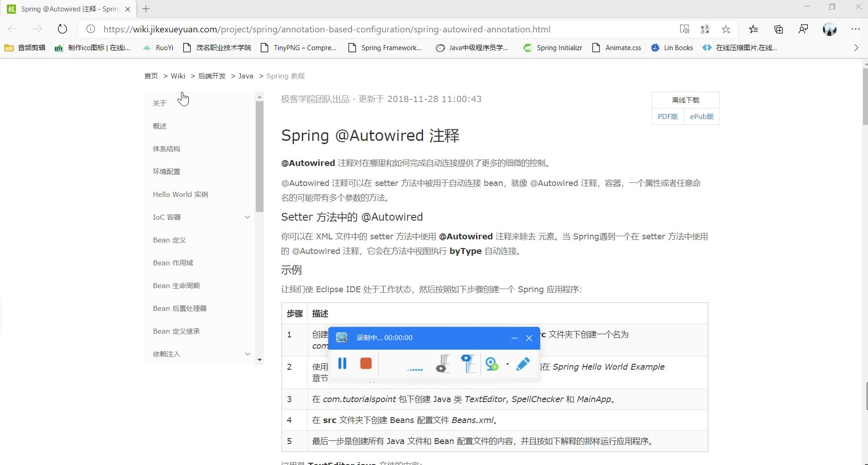Open Bean 定义继承 in sidebar
This screenshot has height=465, width=868.
176,331
